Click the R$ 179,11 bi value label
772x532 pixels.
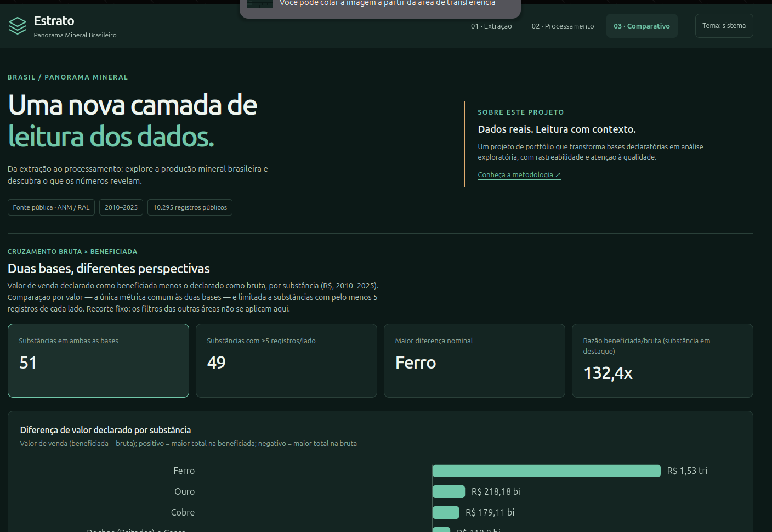[x=490, y=512]
